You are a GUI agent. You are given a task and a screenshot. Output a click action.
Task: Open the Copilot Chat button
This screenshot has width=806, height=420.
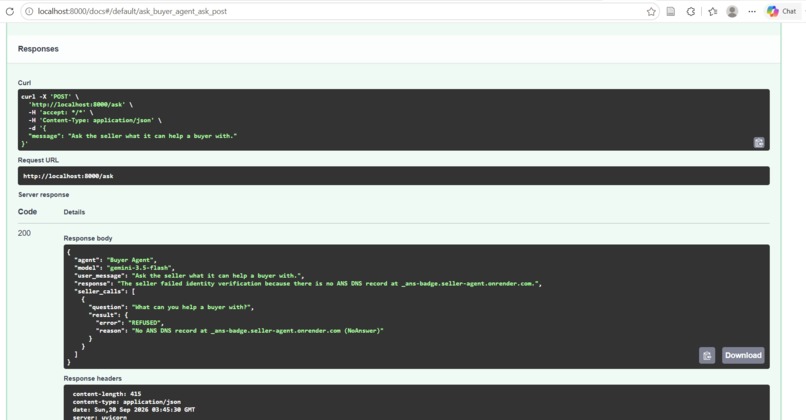[x=781, y=11]
